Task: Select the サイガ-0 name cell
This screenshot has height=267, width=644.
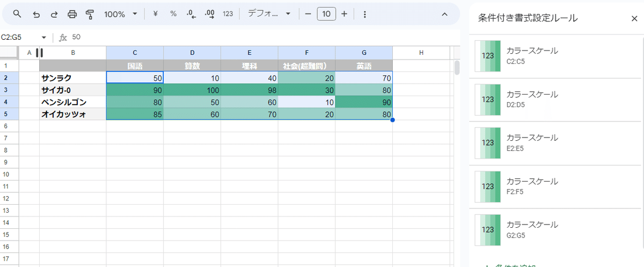Action: [x=72, y=90]
